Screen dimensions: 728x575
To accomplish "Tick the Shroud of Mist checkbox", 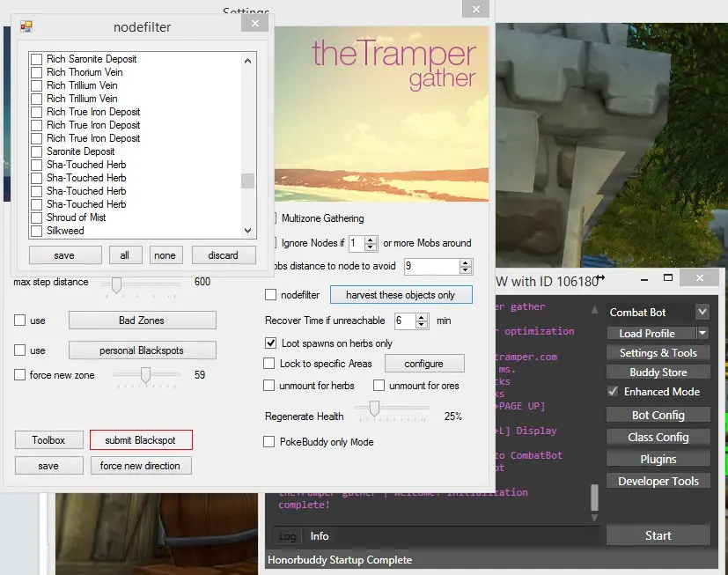I will (37, 217).
